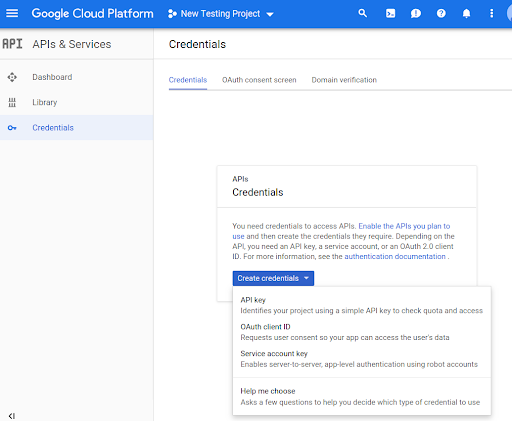Activate Cloud Shell terminal icon

390,13
